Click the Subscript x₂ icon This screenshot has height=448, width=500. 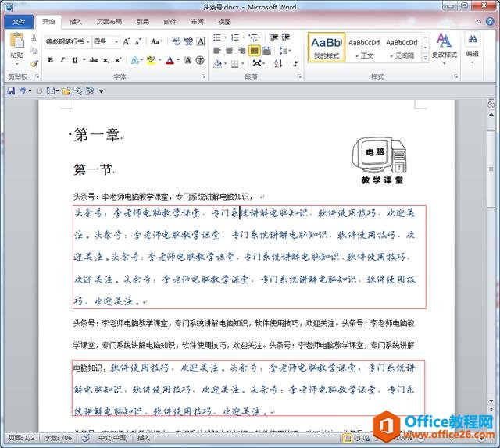pyautogui.click(x=106, y=60)
